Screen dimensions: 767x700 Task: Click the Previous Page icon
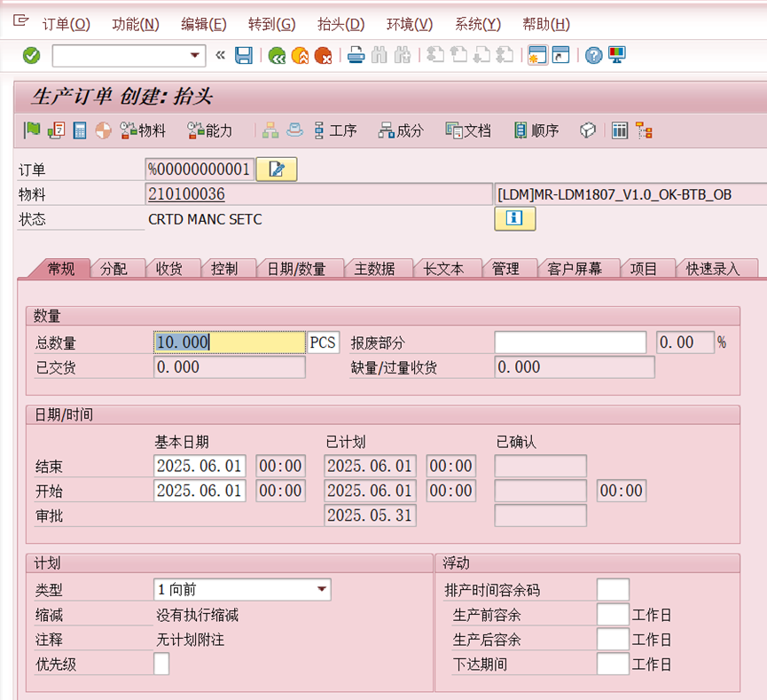click(x=458, y=54)
